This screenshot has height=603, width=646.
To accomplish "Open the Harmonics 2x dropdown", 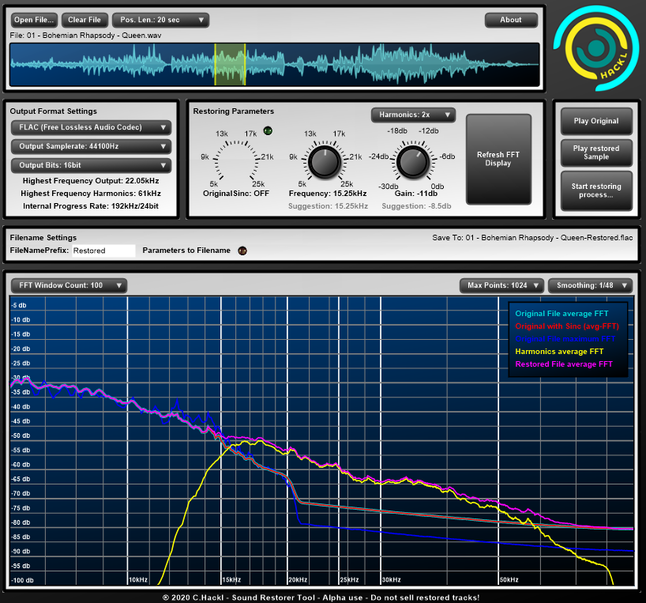I will [x=413, y=115].
